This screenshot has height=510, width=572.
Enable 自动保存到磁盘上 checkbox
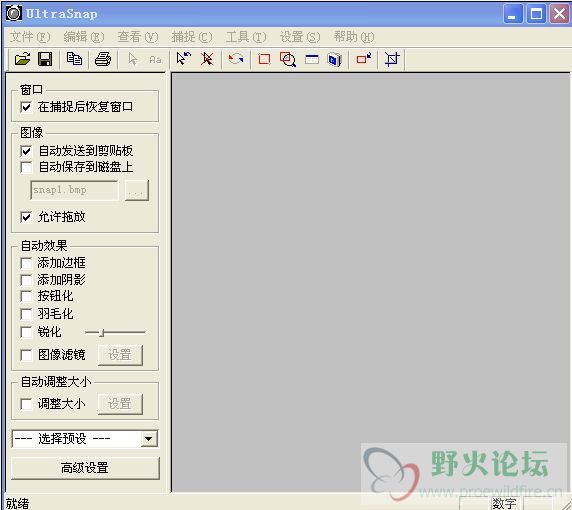26,167
